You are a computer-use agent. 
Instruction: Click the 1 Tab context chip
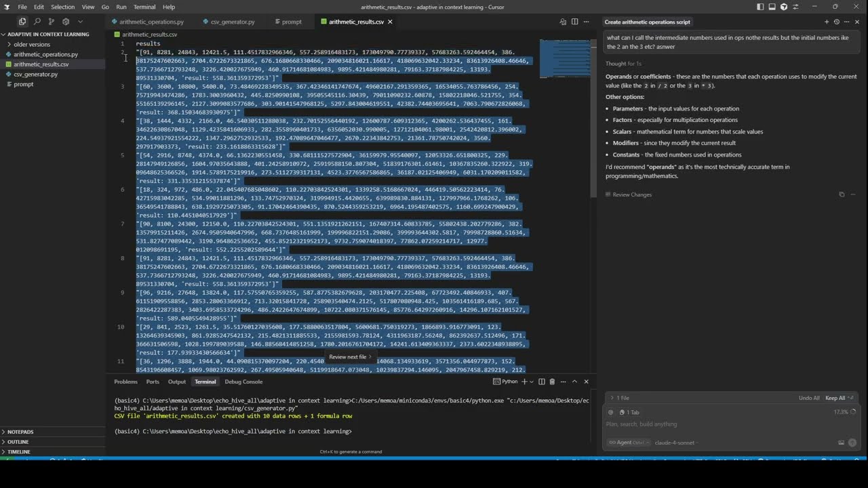coord(630,412)
